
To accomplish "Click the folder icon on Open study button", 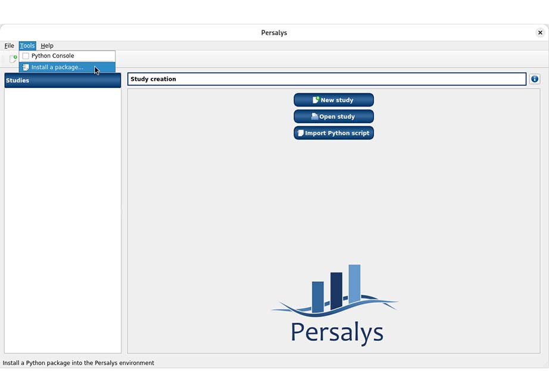I will (x=314, y=117).
